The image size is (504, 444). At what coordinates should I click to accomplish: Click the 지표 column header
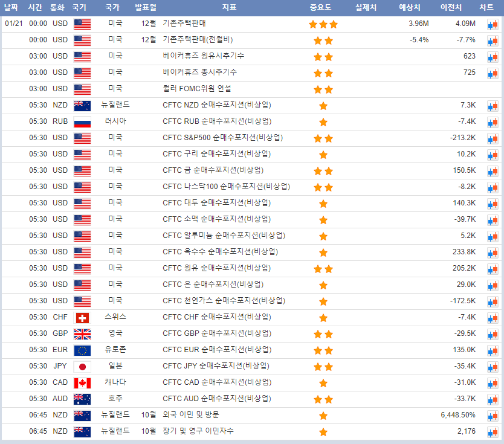[229, 8]
